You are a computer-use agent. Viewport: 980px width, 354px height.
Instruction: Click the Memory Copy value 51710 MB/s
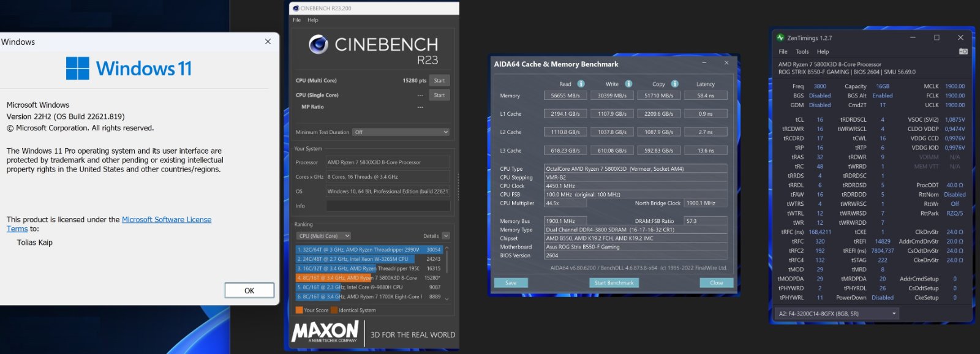pos(658,96)
